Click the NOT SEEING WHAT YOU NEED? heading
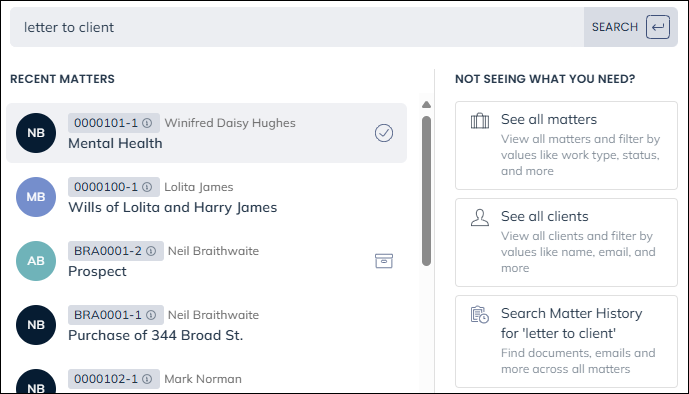The image size is (689, 394). coord(545,79)
